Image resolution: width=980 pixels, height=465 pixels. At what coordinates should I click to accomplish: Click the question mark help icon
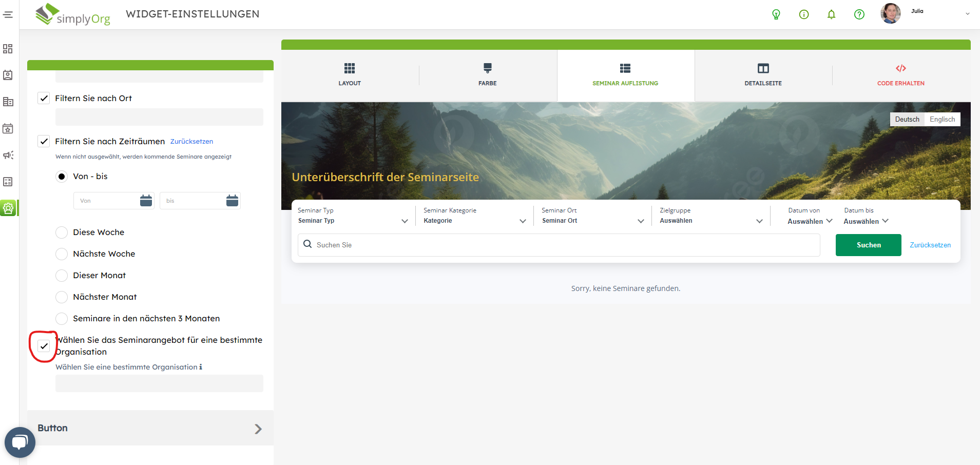point(859,14)
